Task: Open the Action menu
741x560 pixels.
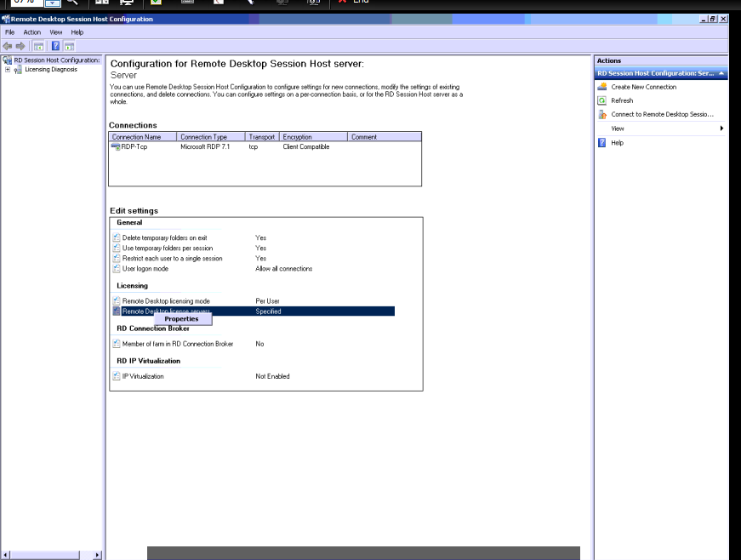Action: 32,32
